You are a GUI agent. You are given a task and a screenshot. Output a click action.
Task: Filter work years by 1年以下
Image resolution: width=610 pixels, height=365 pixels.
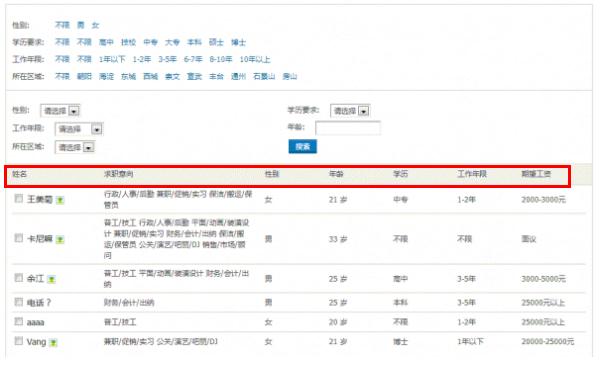click(112, 59)
